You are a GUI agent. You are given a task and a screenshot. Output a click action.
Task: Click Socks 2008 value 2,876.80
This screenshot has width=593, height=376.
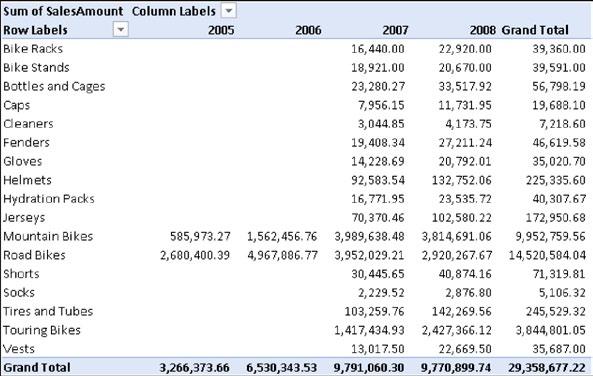point(469,293)
